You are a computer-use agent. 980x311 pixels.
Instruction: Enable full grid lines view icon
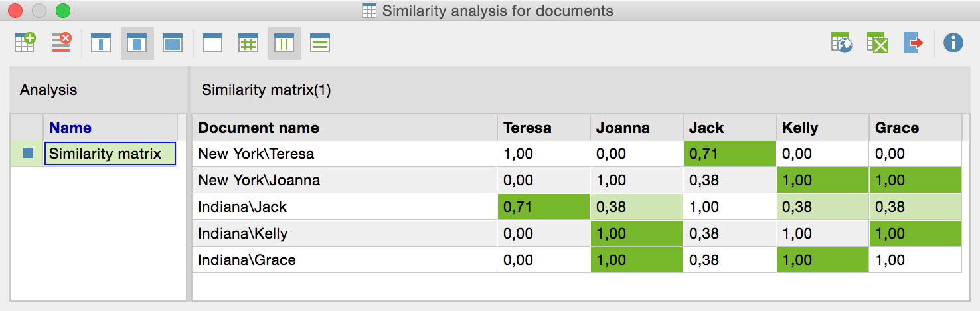[248, 43]
